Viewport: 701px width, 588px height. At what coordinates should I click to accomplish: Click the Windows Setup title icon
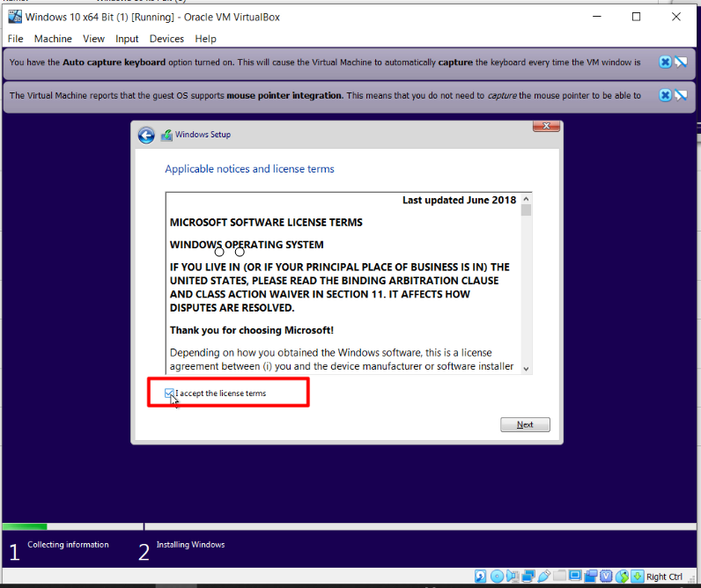(x=166, y=135)
